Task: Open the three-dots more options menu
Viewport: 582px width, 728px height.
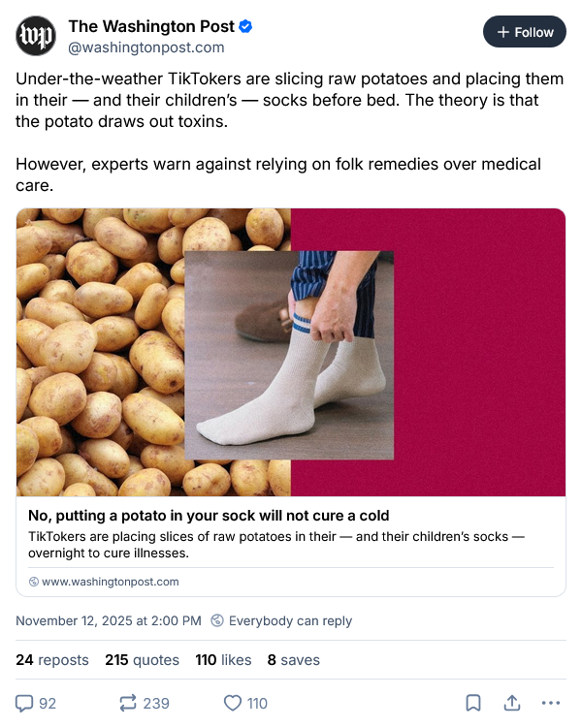Action: pos(551,703)
